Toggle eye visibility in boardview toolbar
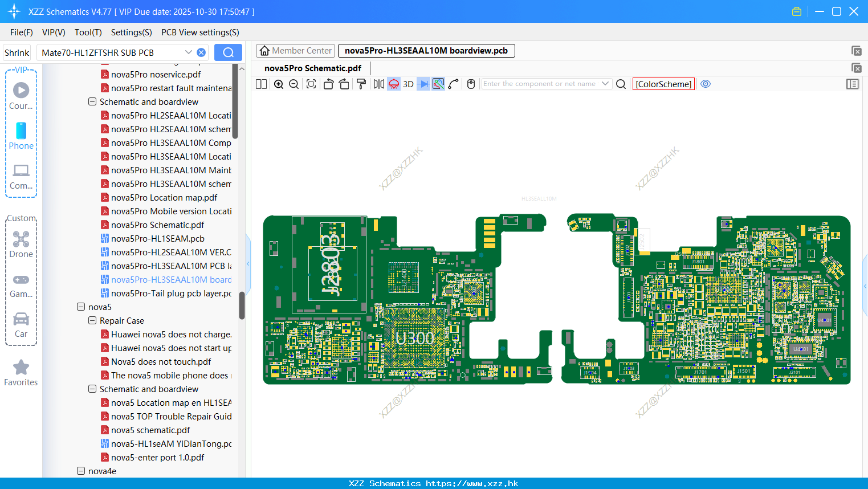Screen dimensions: 868x489 pyautogui.click(x=706, y=84)
